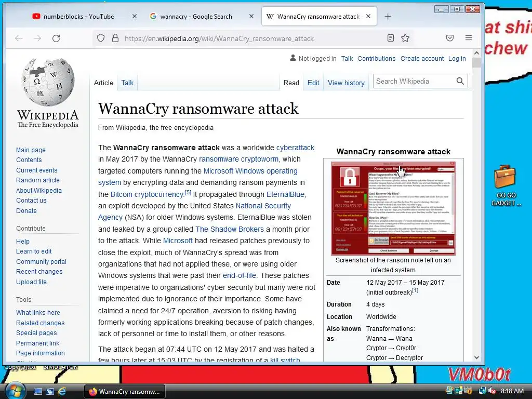This screenshot has height=399, width=532.
Task: Click the Log in link
Action: (x=457, y=58)
